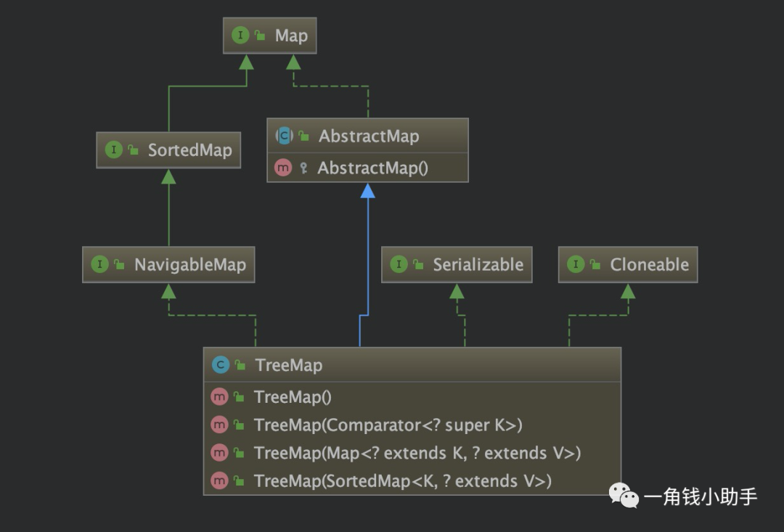Select the interface icon on SortedMap

(114, 150)
